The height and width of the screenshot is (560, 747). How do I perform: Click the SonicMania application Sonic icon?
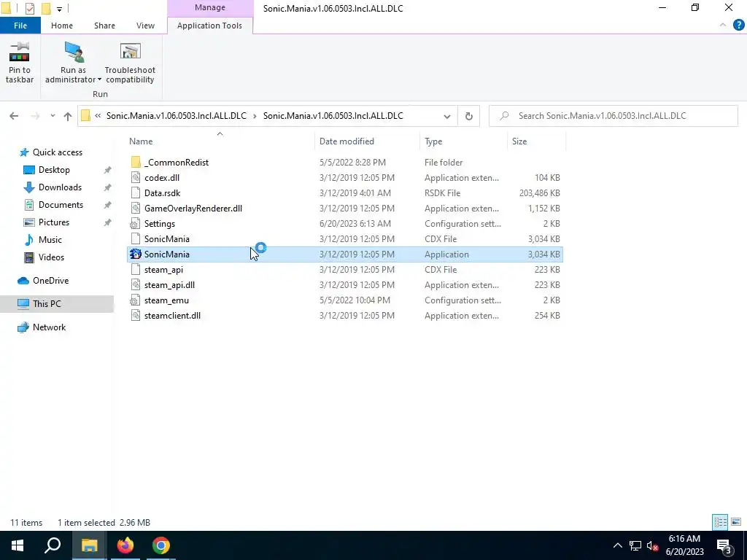136,254
